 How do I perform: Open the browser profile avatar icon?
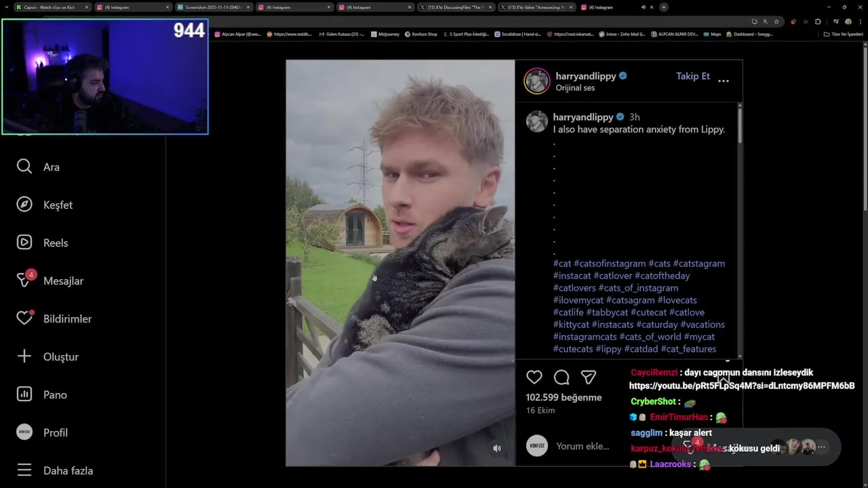[x=848, y=22]
